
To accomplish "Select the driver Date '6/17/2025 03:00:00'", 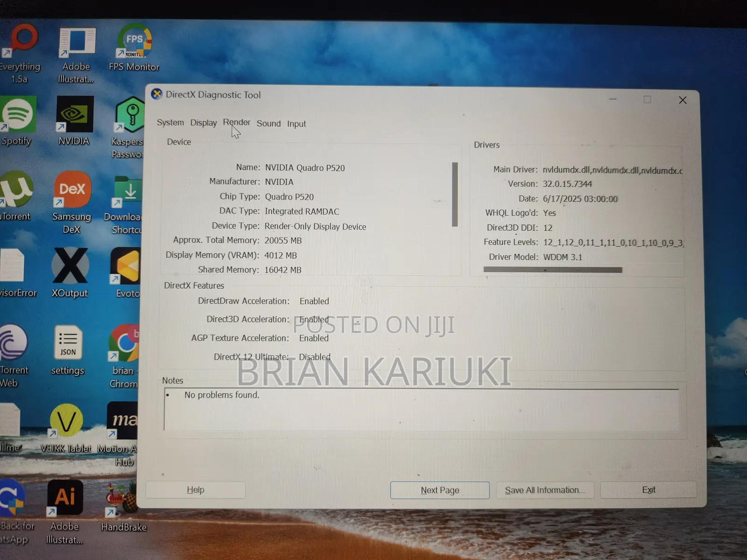I will (580, 199).
